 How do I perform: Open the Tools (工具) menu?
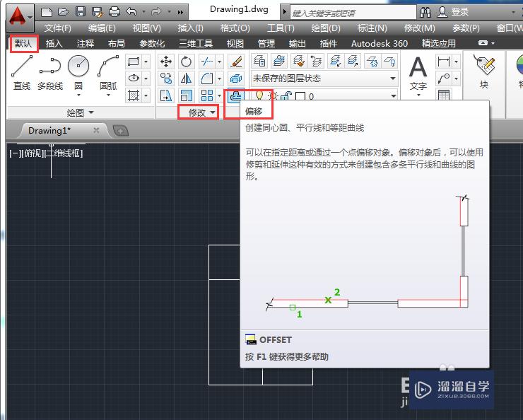click(x=281, y=28)
